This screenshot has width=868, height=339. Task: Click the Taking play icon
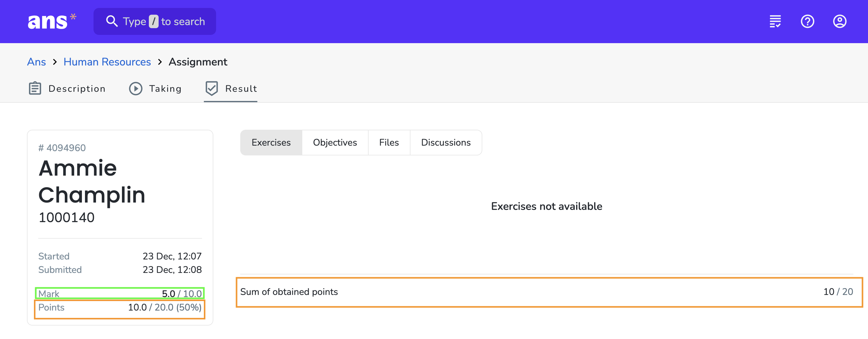[x=135, y=88]
